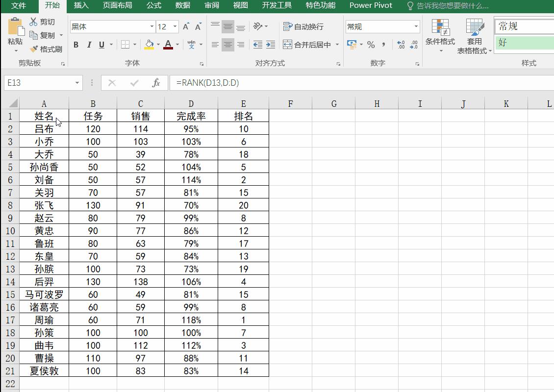Viewport: 554px width, 392px height.
Task: Open font name dropdown 黑体
Action: (151, 27)
